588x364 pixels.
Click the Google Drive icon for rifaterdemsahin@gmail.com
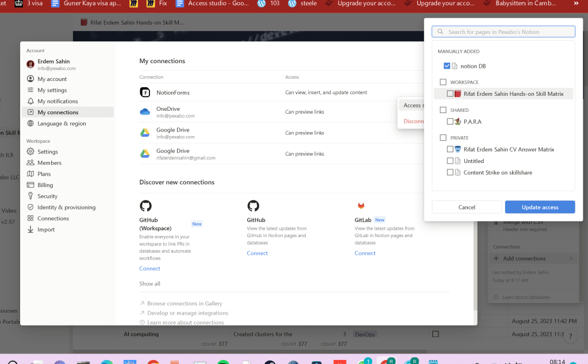[x=145, y=153]
